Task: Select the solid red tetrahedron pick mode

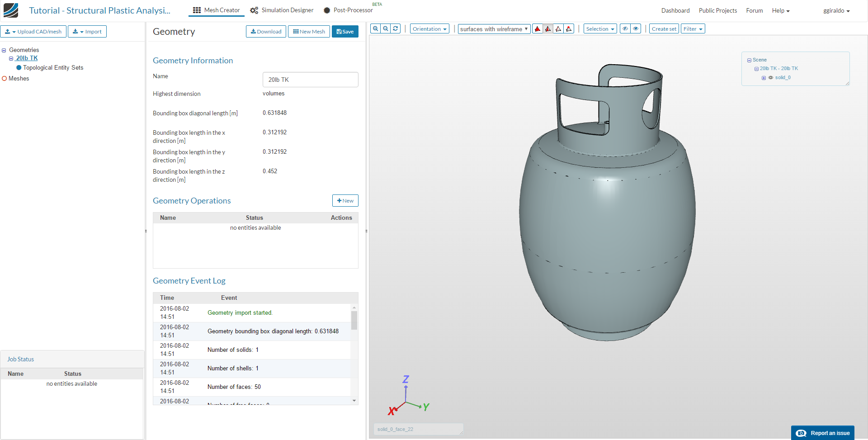Action: [x=538, y=29]
